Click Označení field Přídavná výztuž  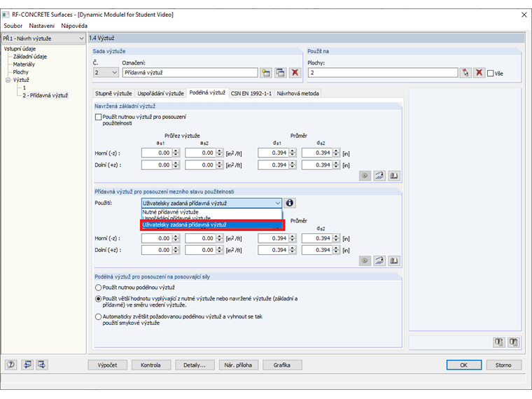(x=190, y=73)
